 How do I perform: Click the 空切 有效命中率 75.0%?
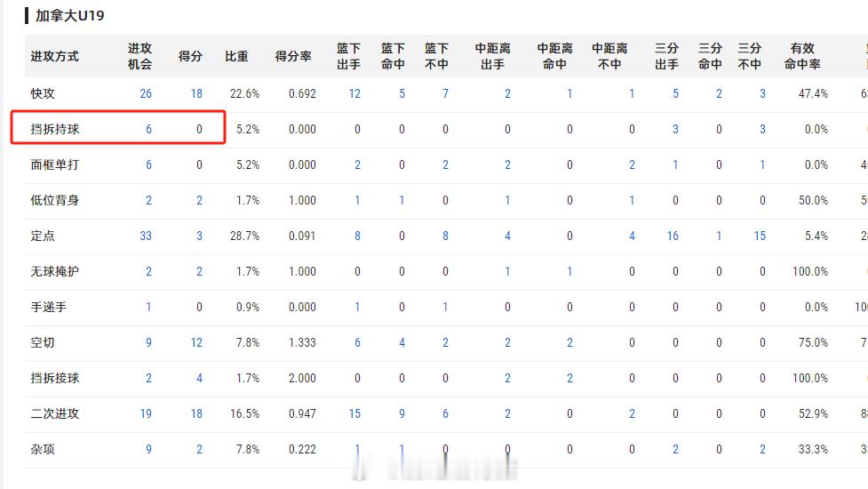coord(813,342)
